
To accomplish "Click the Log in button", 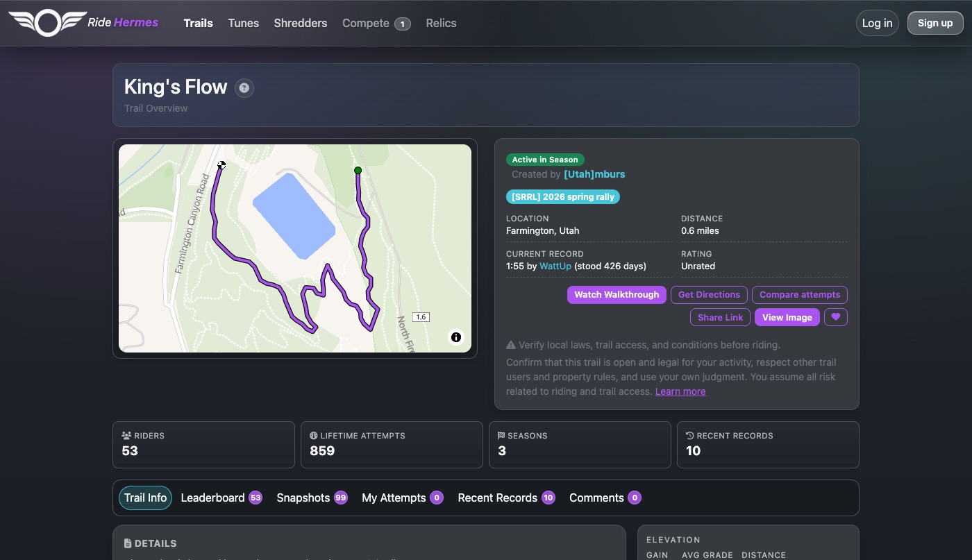I will [x=877, y=23].
